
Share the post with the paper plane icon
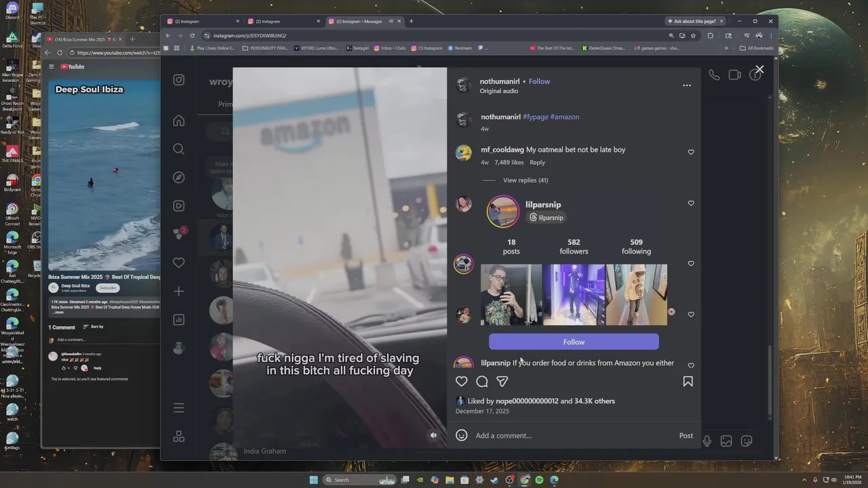[x=502, y=382]
